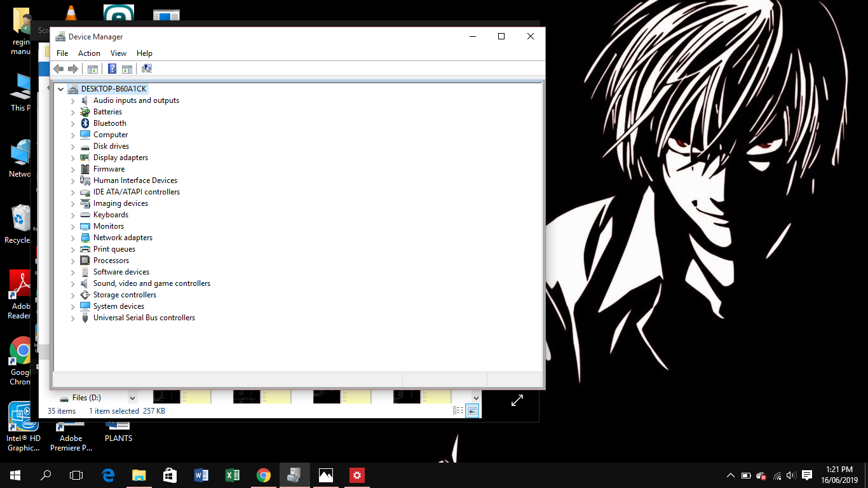
Task: Open File Explorer from the taskbar
Action: (x=139, y=475)
